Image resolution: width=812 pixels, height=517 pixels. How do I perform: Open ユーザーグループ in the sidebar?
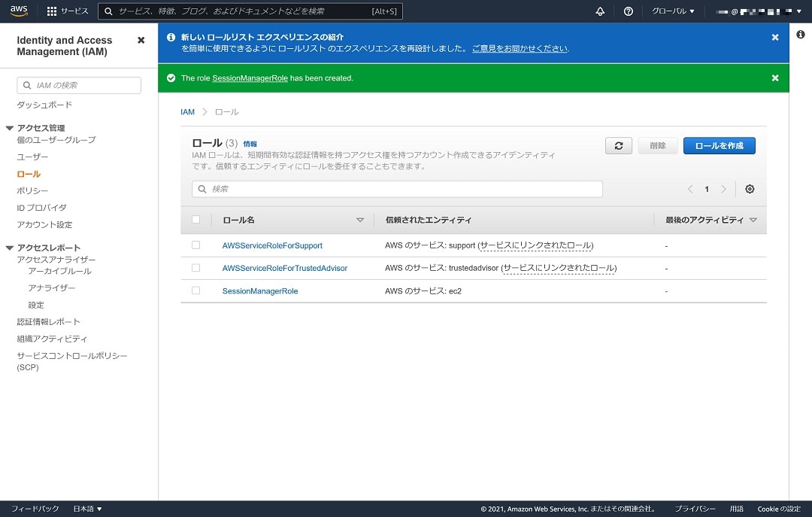(56, 140)
